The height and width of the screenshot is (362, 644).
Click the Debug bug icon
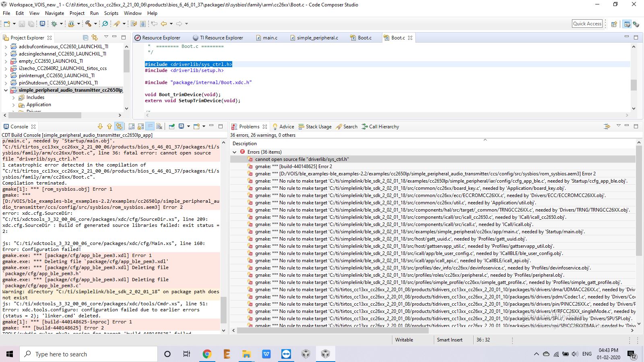coord(54,24)
